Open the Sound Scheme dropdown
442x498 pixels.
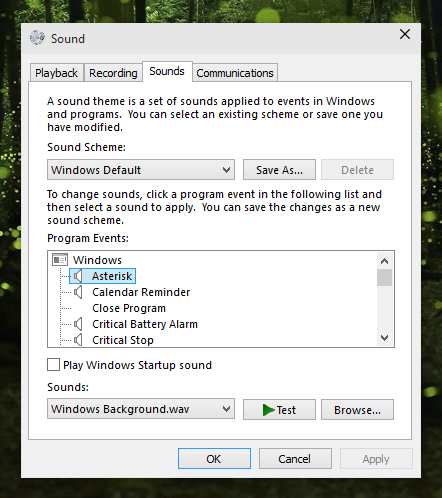141,170
